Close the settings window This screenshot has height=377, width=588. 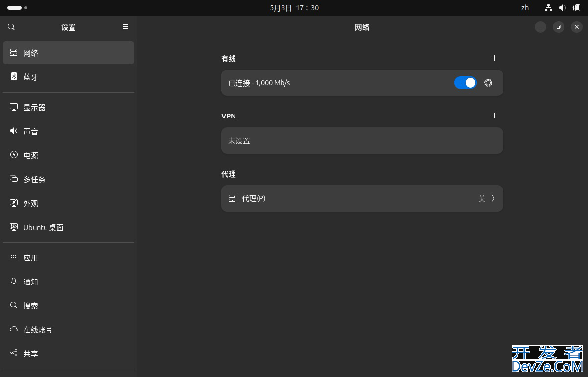tap(577, 27)
